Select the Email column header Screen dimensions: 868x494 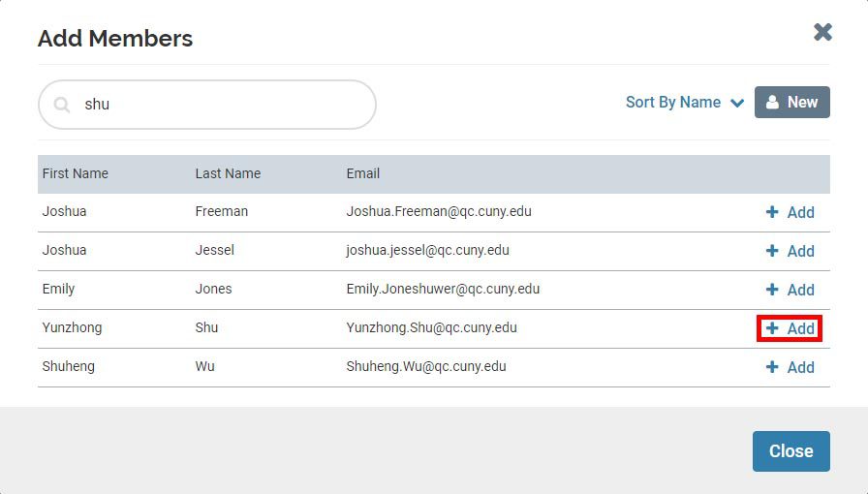coord(363,173)
